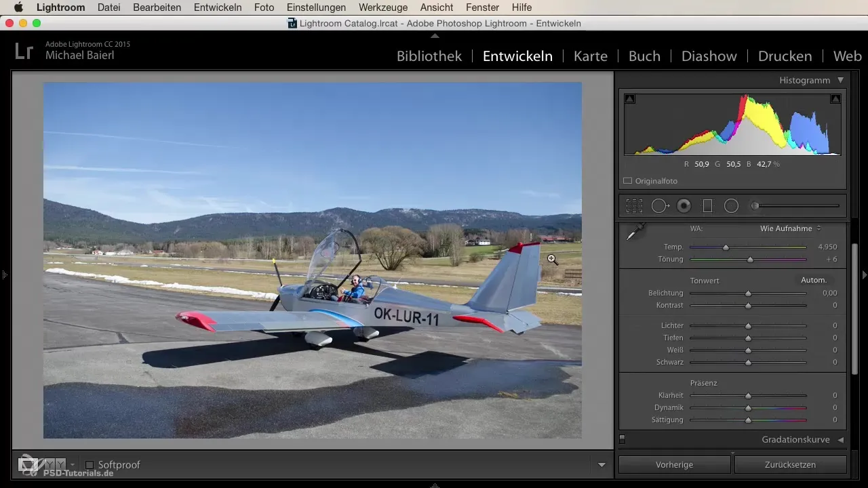Click the Belichtung value 0,00 field
Viewport: 868px width, 488px height.
pyautogui.click(x=829, y=293)
